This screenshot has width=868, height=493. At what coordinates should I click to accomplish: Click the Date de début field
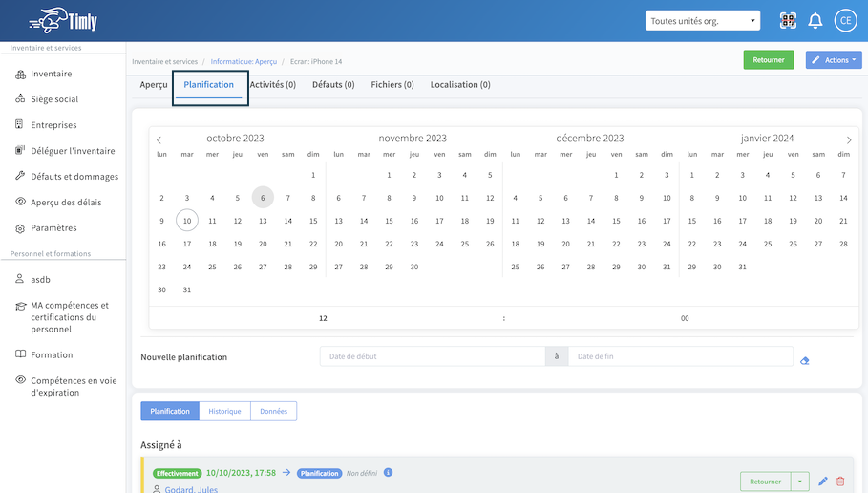433,356
